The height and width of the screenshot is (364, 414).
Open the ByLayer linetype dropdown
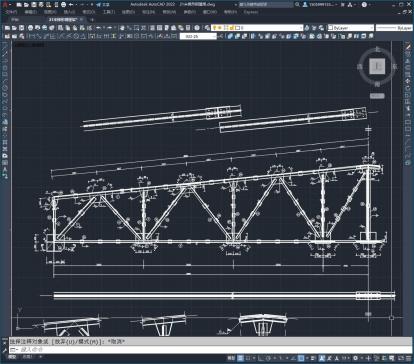pos(394,28)
